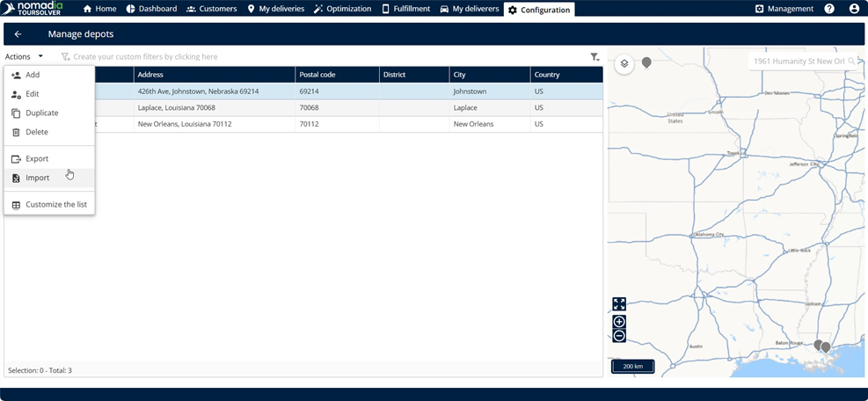Collapse the Actions dropdown menu
This screenshot has width=868, height=401.
(x=24, y=56)
